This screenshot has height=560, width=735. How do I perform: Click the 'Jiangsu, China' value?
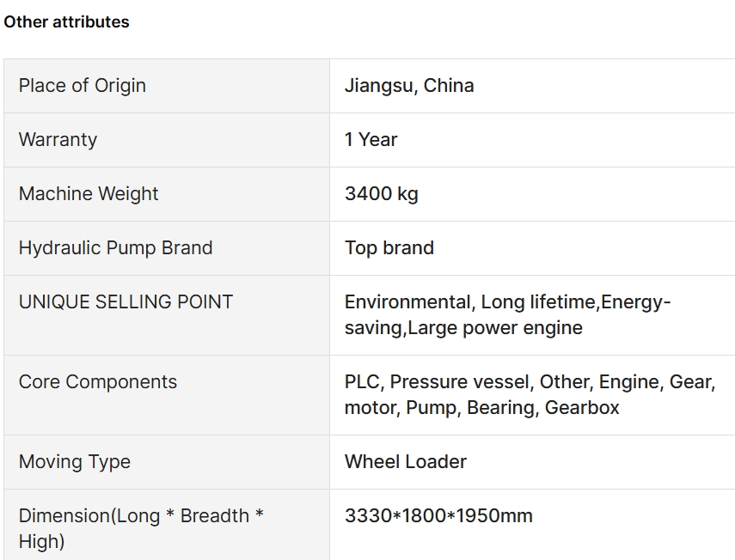coord(409,86)
